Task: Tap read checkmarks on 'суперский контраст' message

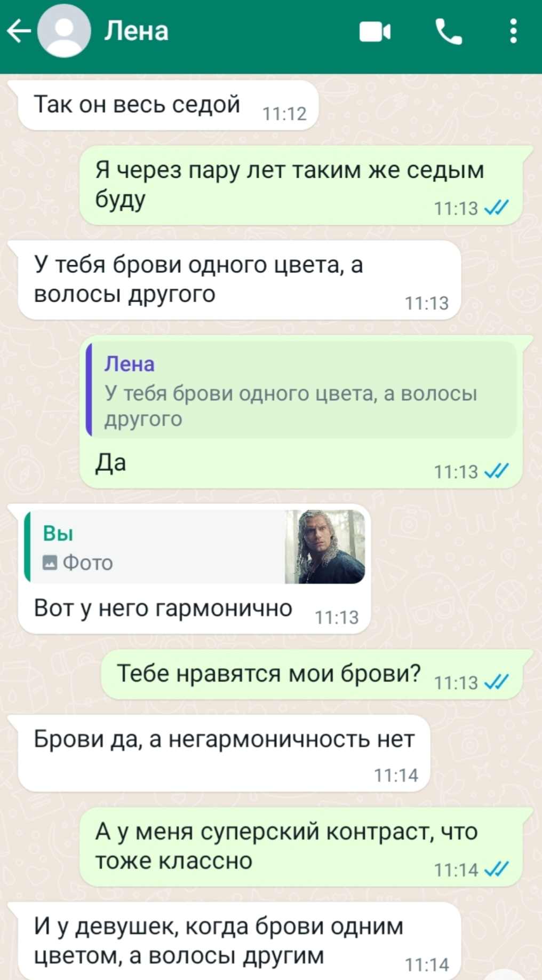Action: (x=496, y=869)
